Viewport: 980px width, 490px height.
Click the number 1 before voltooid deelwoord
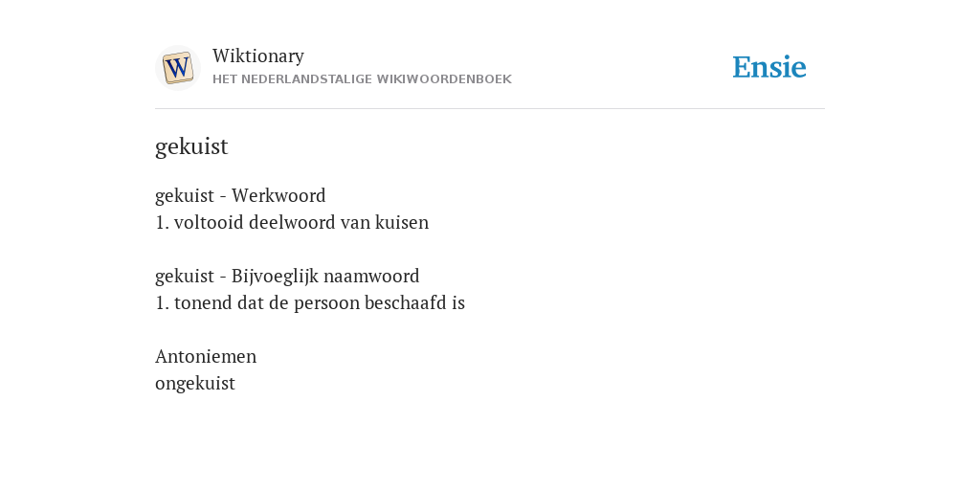pos(162,222)
